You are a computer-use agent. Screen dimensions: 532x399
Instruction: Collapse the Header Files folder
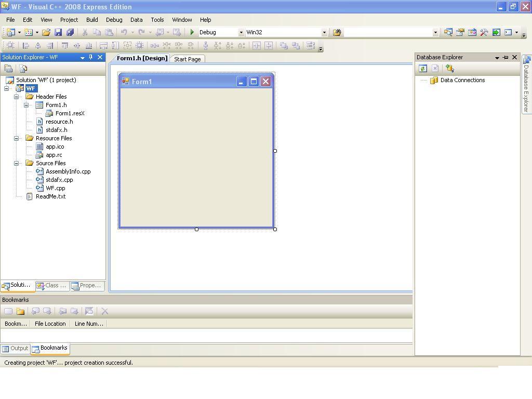(x=17, y=97)
